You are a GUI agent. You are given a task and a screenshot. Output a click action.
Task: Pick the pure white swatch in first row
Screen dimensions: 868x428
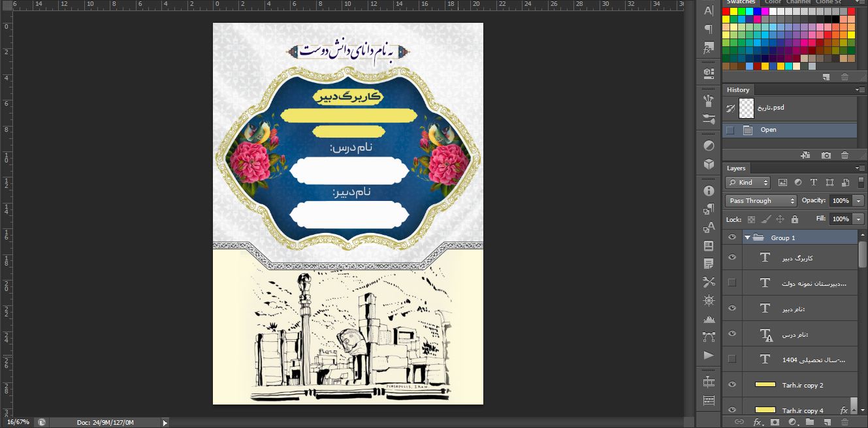click(x=773, y=11)
